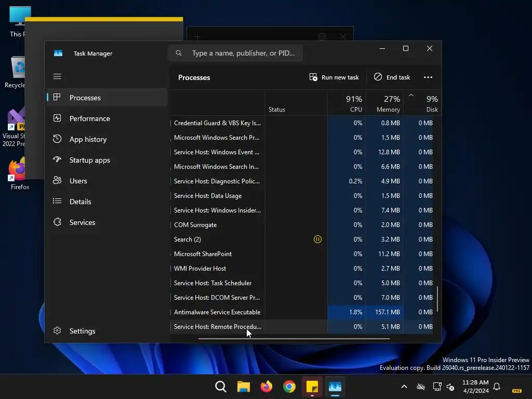Viewport: 532px width, 399px height.
Task: Select the Microsoft SharePoint process
Action: point(301,254)
